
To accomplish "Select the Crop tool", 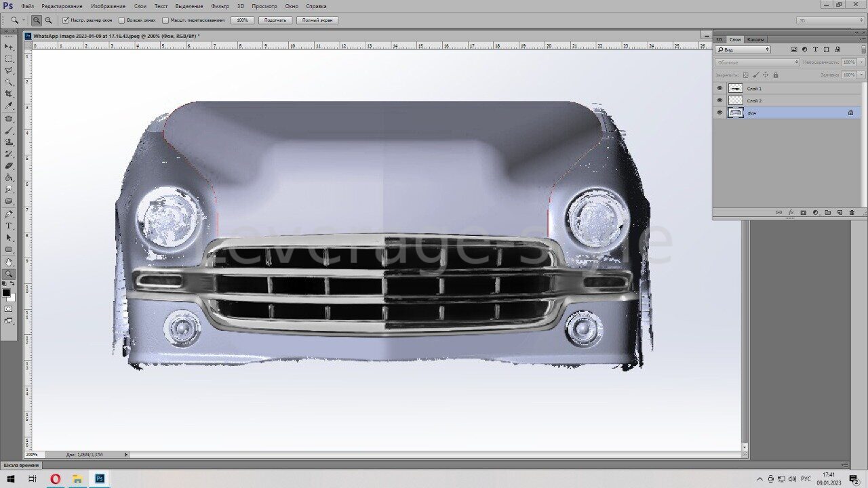I will click(9, 94).
